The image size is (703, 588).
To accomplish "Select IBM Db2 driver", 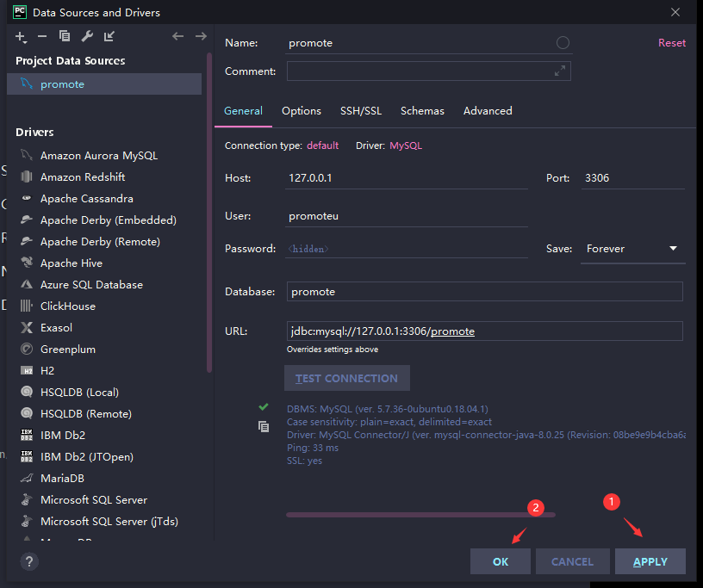I will [x=63, y=435].
